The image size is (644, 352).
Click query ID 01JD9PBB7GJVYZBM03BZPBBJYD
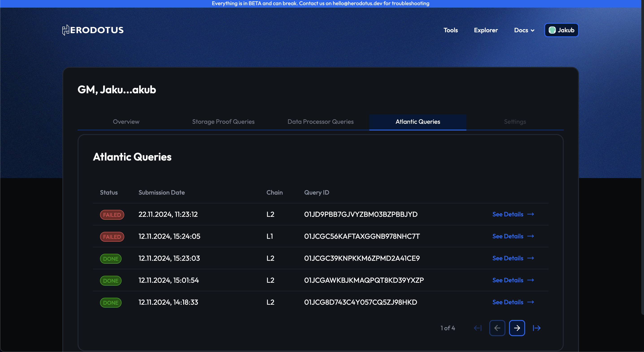tap(361, 214)
